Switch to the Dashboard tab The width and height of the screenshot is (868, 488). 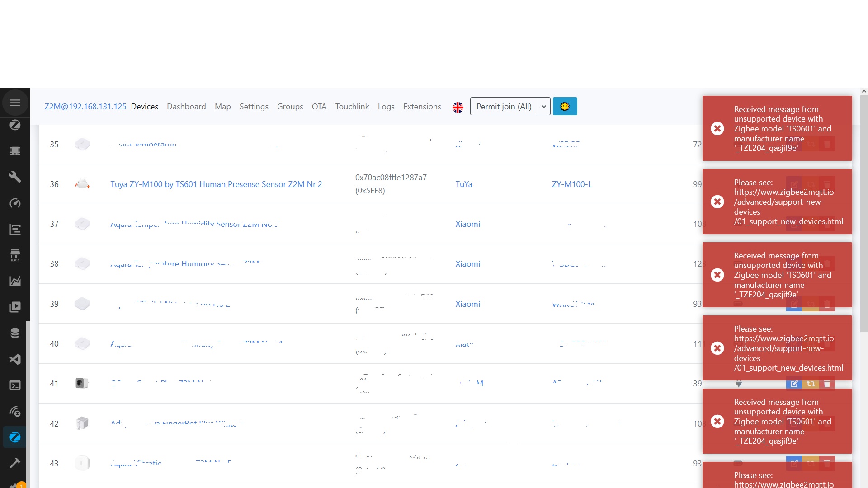click(x=186, y=107)
